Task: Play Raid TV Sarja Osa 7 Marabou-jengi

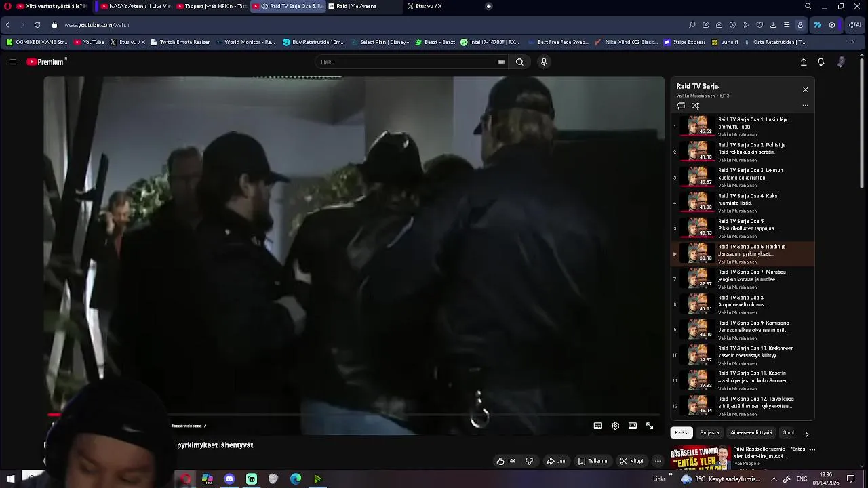Action: [743, 279]
